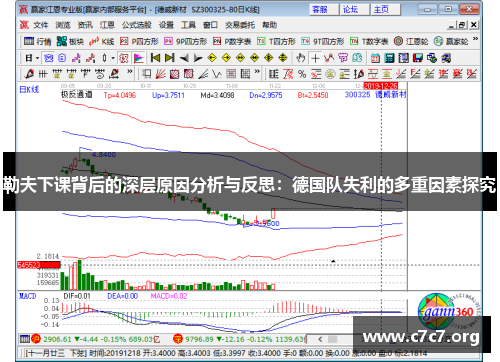Screen dimensions: 500x362
Task: Step chart right with black right triangle
Action: pos(198,58)
